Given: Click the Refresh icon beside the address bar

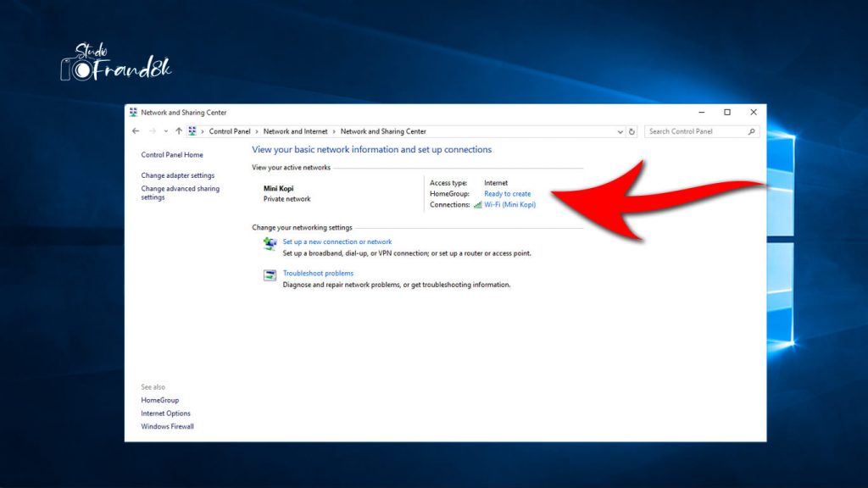Looking at the screenshot, I should pyautogui.click(x=632, y=131).
